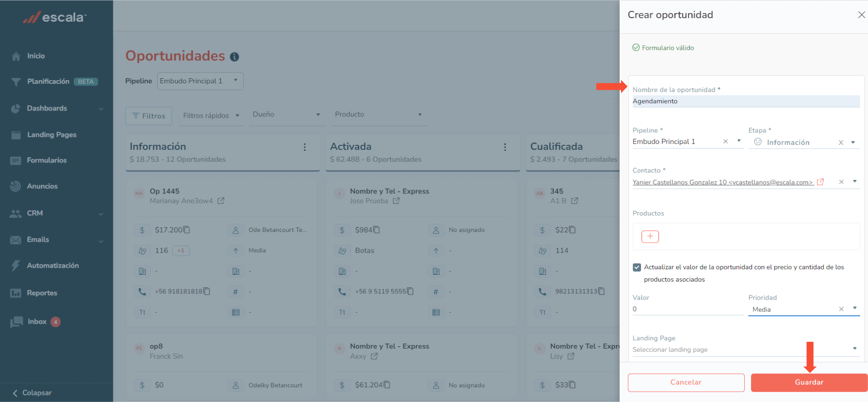
Task: Open the Op 1445 opportunity card
Action: (165, 191)
